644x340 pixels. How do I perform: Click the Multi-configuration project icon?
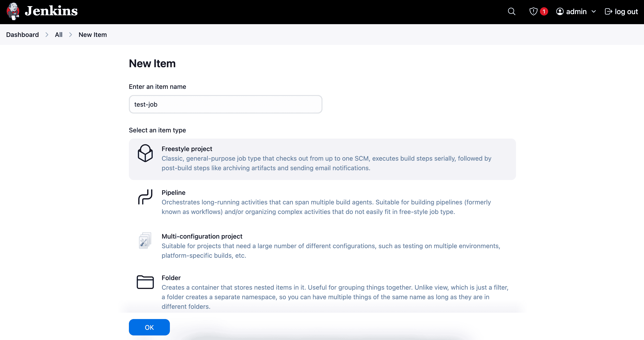(145, 241)
